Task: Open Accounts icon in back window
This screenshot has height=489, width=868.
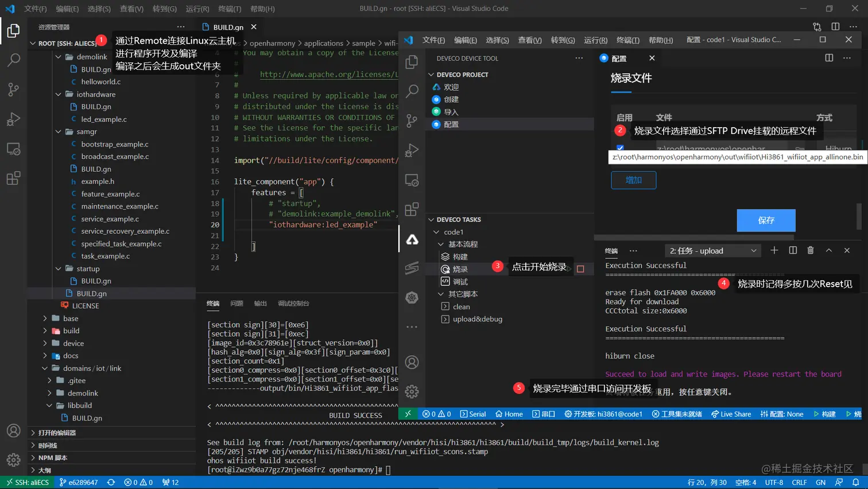Action: pyautogui.click(x=13, y=430)
